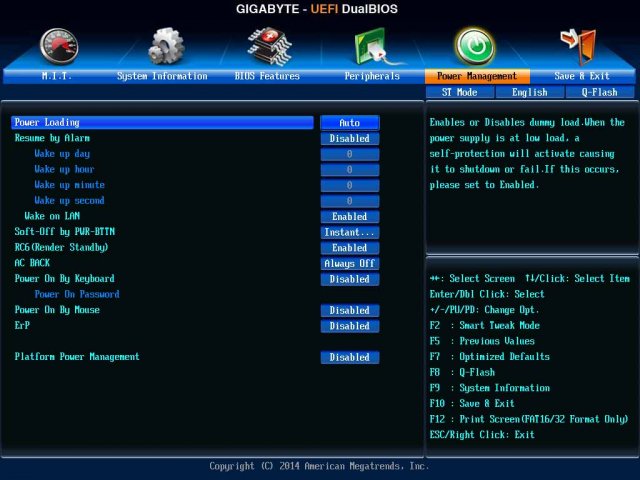Click the System Information gears icon
The height and width of the screenshot is (480, 640).
pyautogui.click(x=166, y=46)
